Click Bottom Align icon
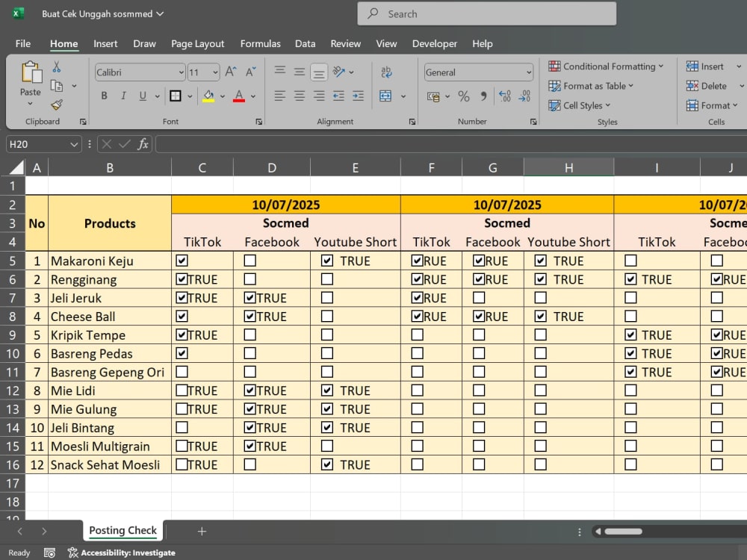The width and height of the screenshot is (747, 560). point(319,73)
